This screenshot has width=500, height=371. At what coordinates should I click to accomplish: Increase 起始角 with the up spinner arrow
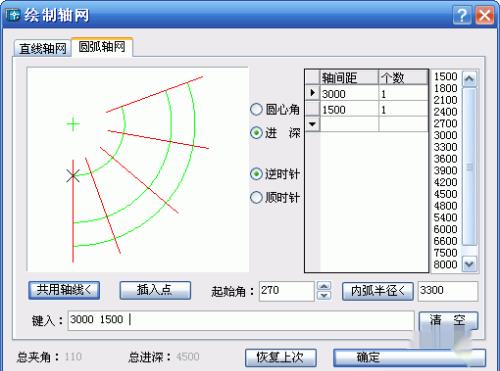point(324,286)
